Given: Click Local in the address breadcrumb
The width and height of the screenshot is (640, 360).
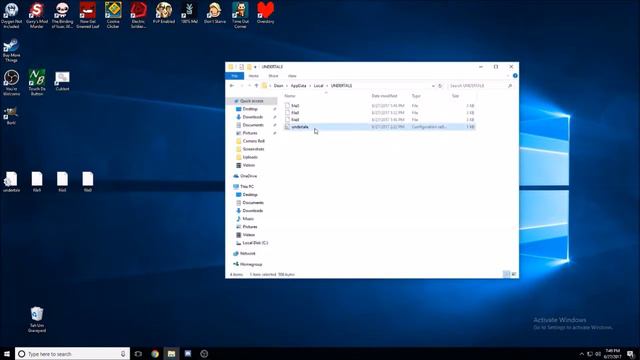Looking at the screenshot, I should (318, 86).
